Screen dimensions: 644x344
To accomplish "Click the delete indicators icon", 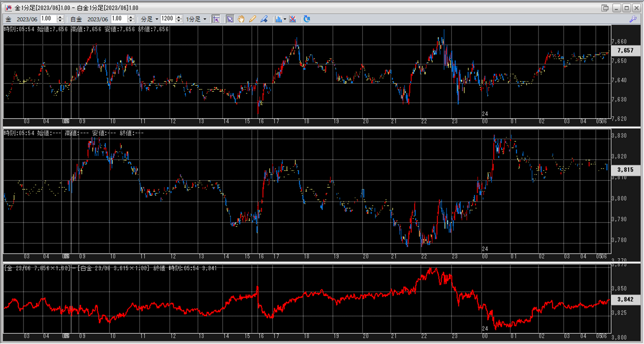I will [293, 19].
